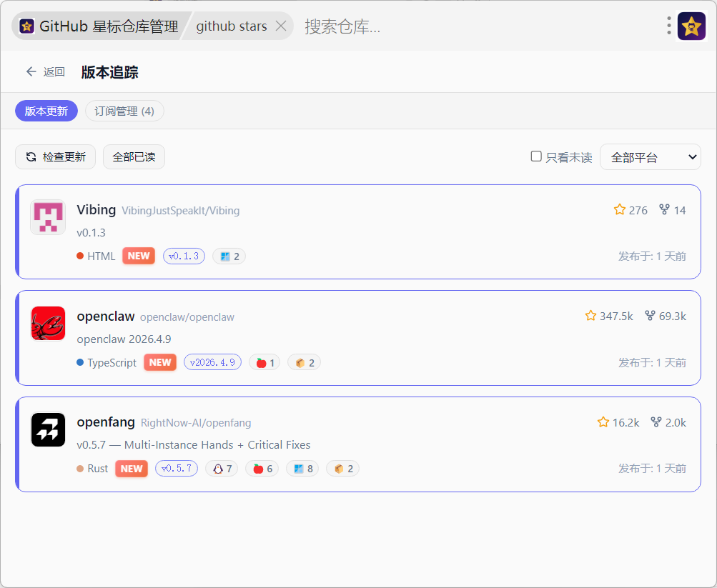Image resolution: width=717 pixels, height=588 pixels.
Task: Clear the github stars search chip
Action: pyautogui.click(x=281, y=26)
